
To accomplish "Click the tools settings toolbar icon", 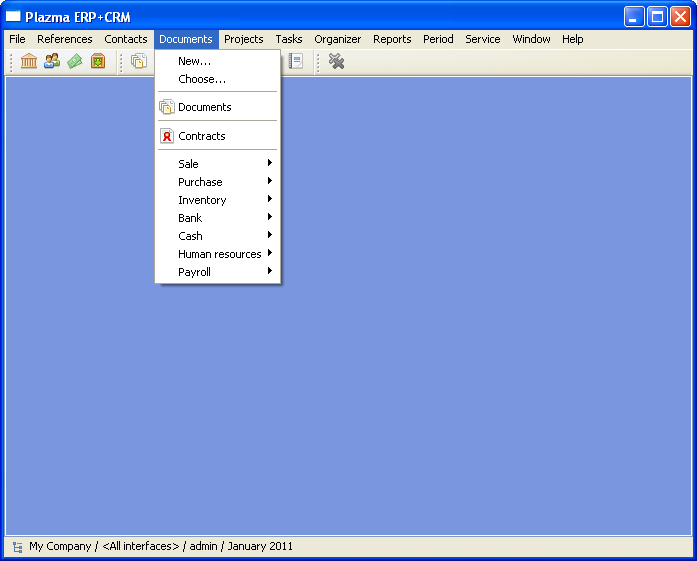I will tap(336, 61).
